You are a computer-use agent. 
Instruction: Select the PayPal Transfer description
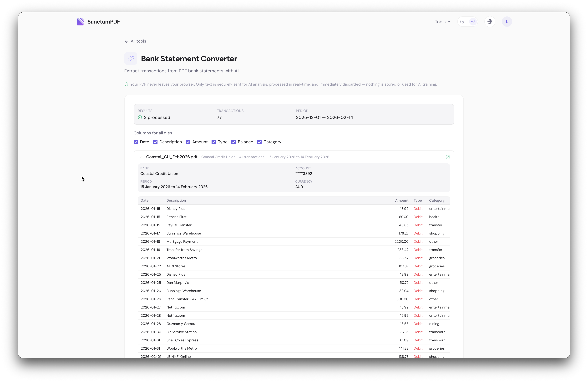pos(179,225)
